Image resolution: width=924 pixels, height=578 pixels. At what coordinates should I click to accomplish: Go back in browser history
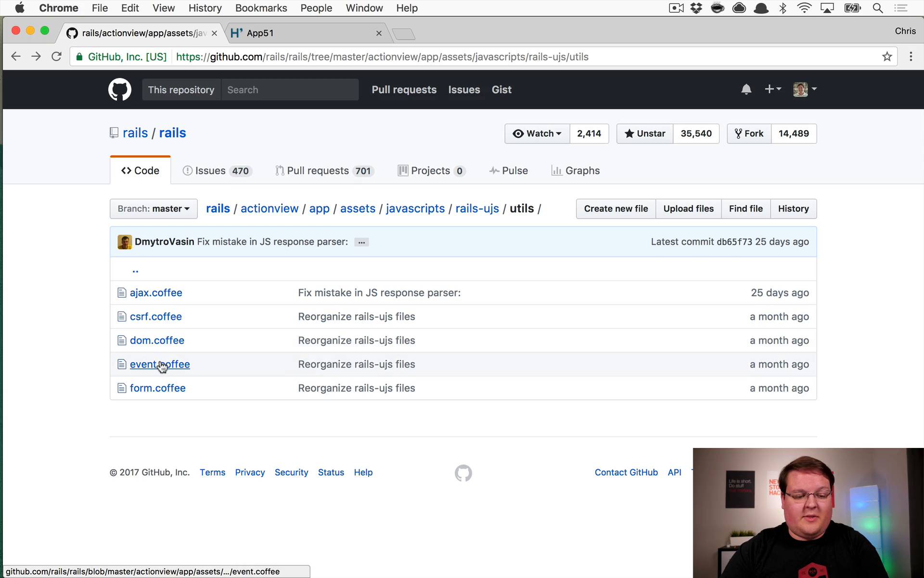[x=16, y=57]
